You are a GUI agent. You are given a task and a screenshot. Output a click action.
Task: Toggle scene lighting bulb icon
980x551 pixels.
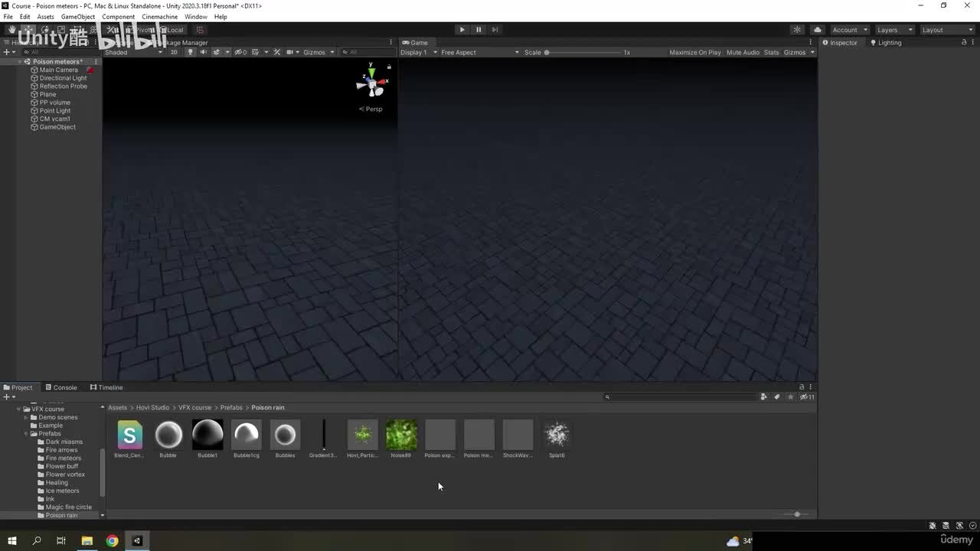190,52
